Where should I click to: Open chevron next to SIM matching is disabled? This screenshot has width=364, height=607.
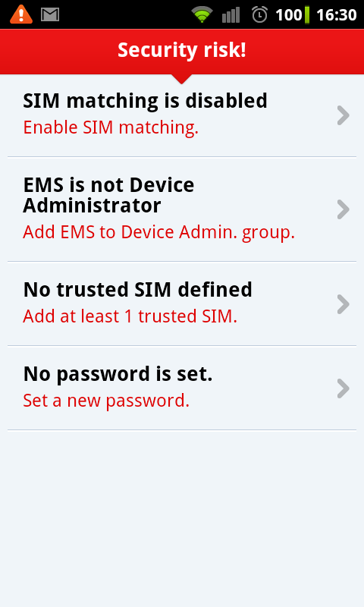pyautogui.click(x=343, y=115)
